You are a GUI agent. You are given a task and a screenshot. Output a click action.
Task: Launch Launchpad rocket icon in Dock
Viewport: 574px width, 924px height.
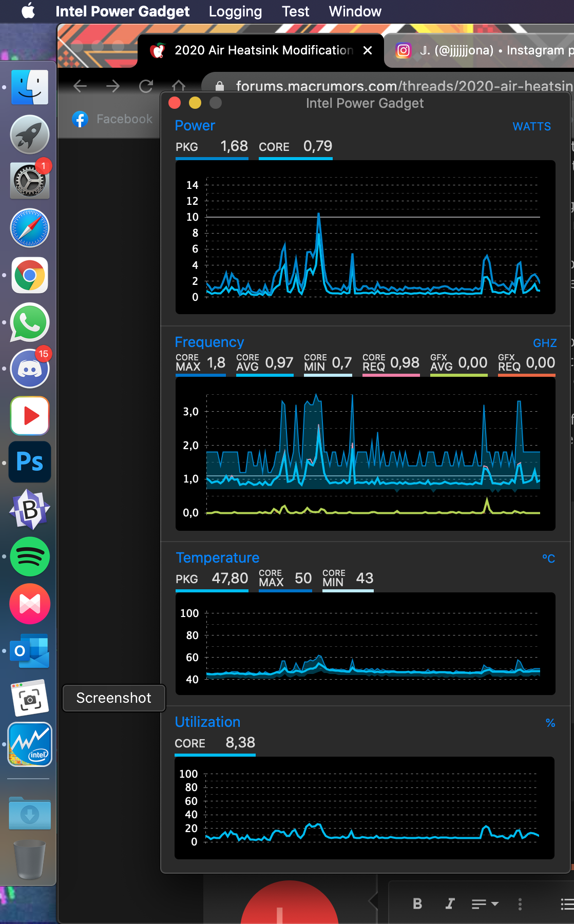pos(30,134)
